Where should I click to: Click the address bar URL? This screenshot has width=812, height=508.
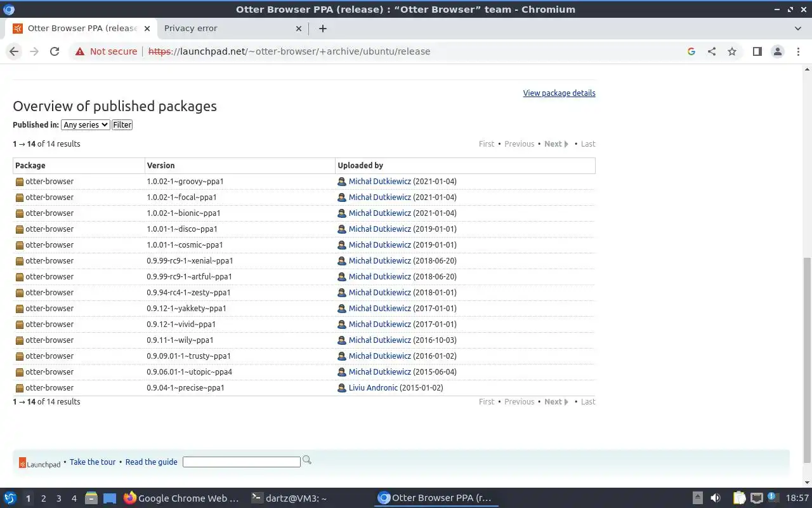[289, 51]
